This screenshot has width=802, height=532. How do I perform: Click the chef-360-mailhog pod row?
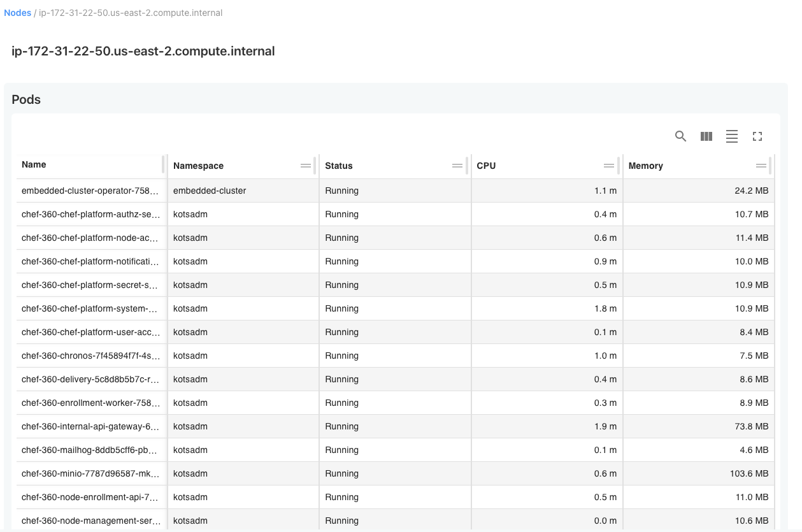click(90, 450)
